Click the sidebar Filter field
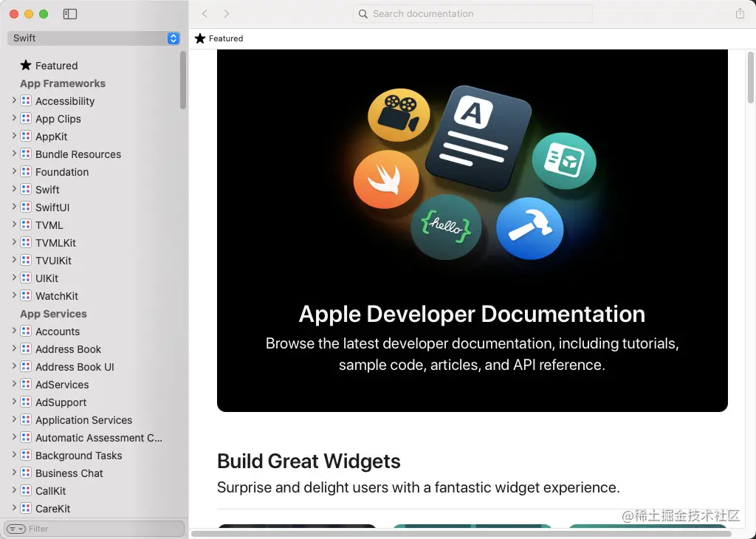The image size is (756, 539). pyautogui.click(x=94, y=529)
